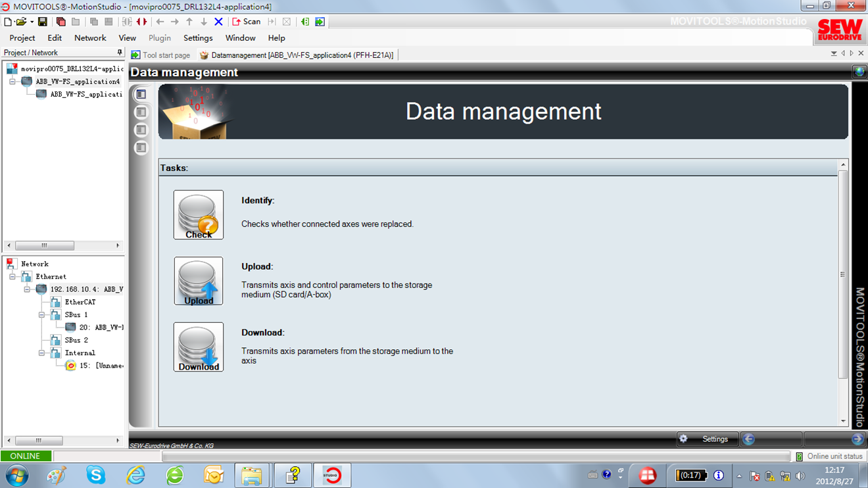
Task: Click the Tasks panel vertical scrollbar
Action: (843, 274)
